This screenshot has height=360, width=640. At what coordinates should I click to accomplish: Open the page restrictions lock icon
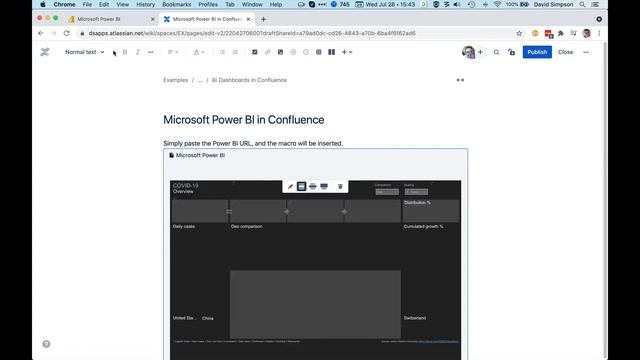pos(511,52)
